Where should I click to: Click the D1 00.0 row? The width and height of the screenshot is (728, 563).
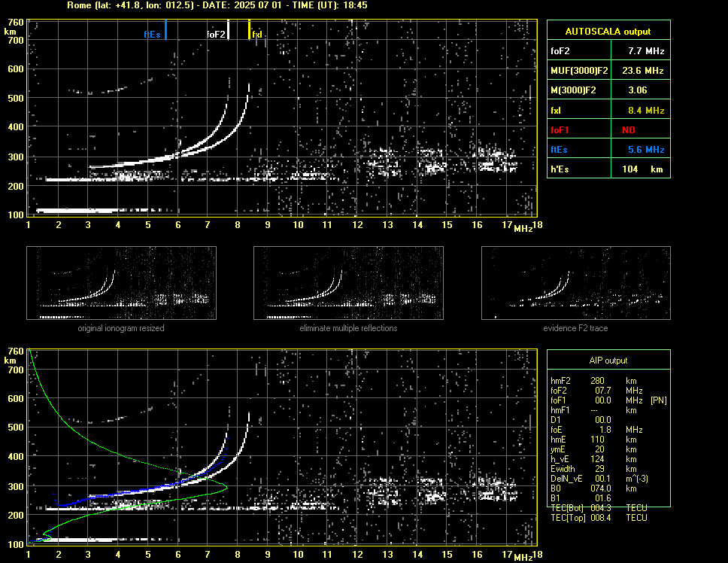coord(581,420)
